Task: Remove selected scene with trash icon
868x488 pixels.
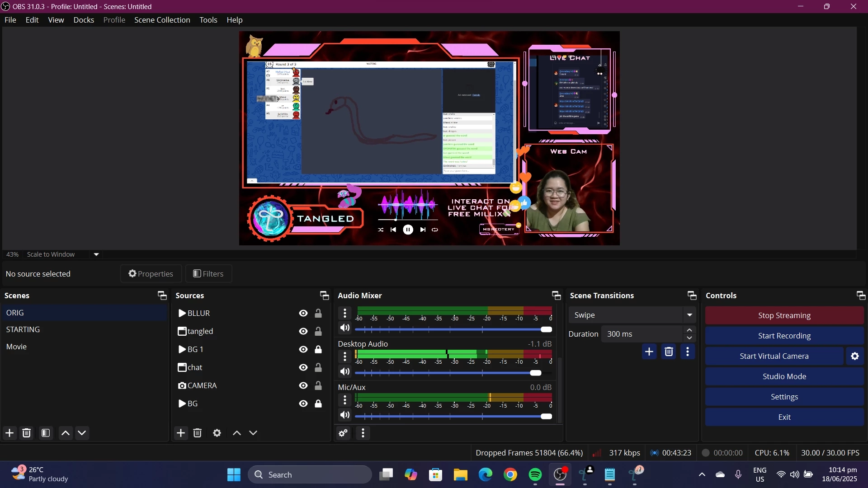Action: [x=27, y=433]
